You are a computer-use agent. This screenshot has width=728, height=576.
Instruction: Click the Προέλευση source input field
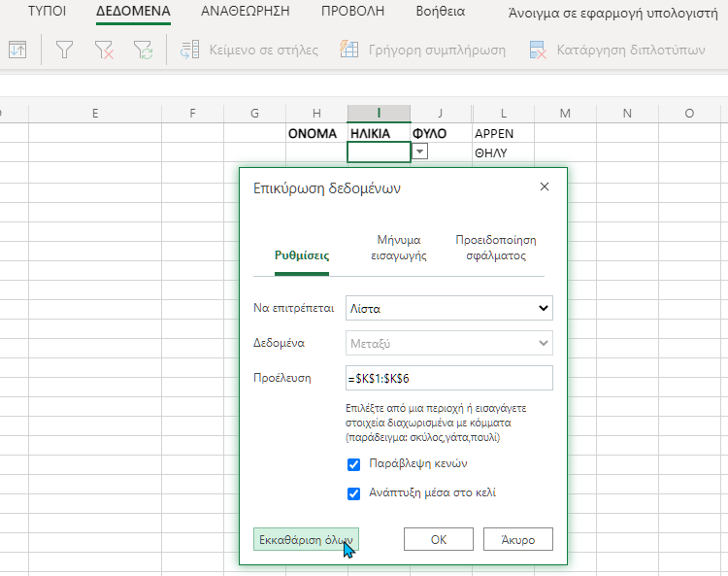[x=449, y=378]
